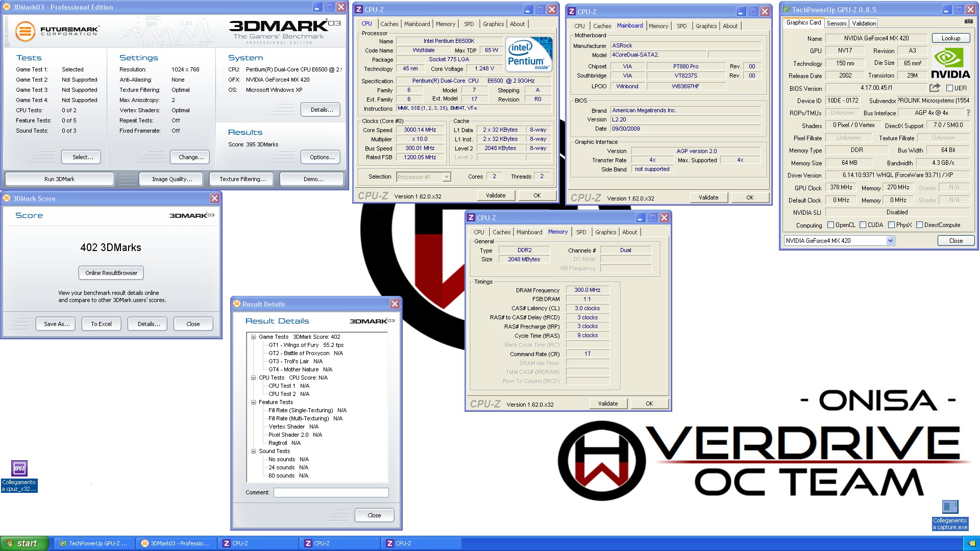The height and width of the screenshot is (551, 980).
Task: Click the system tray icon in taskbar
Action: 971,543
